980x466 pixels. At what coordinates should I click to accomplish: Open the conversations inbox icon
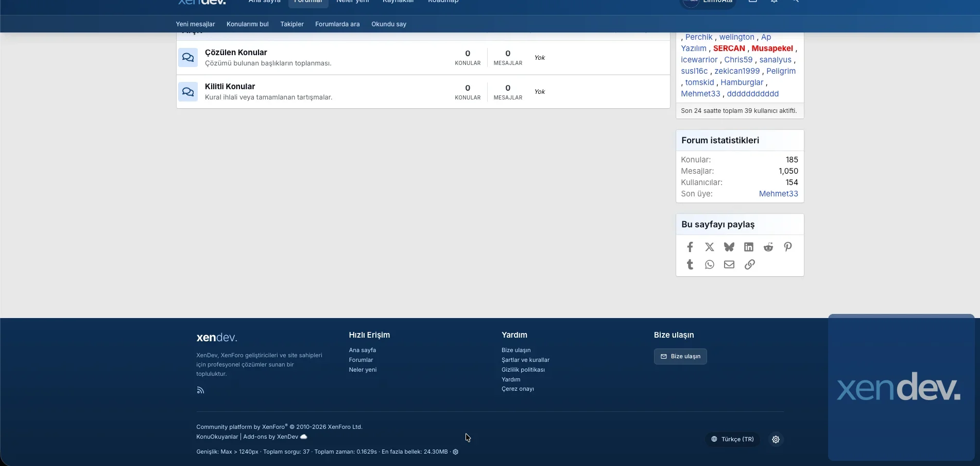(x=752, y=2)
